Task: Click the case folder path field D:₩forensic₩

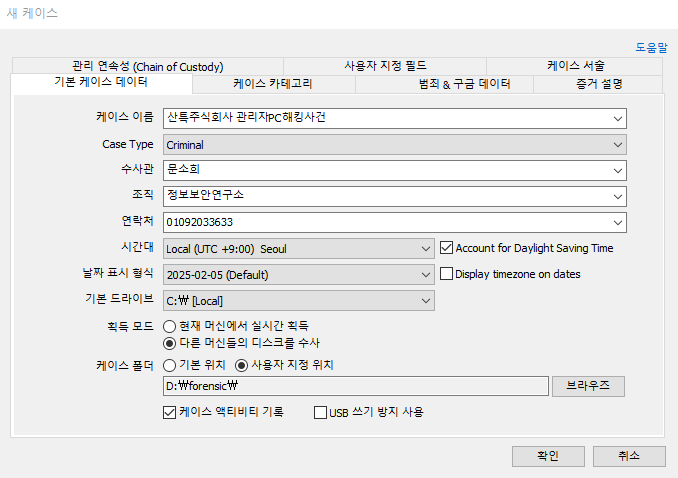Action: (356, 386)
